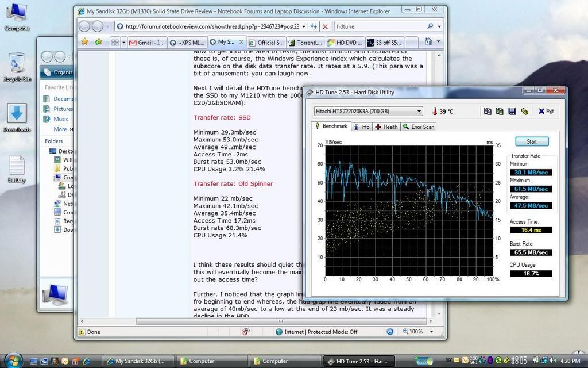
Task: Click the IE status bar security icon
Action: tap(246, 332)
